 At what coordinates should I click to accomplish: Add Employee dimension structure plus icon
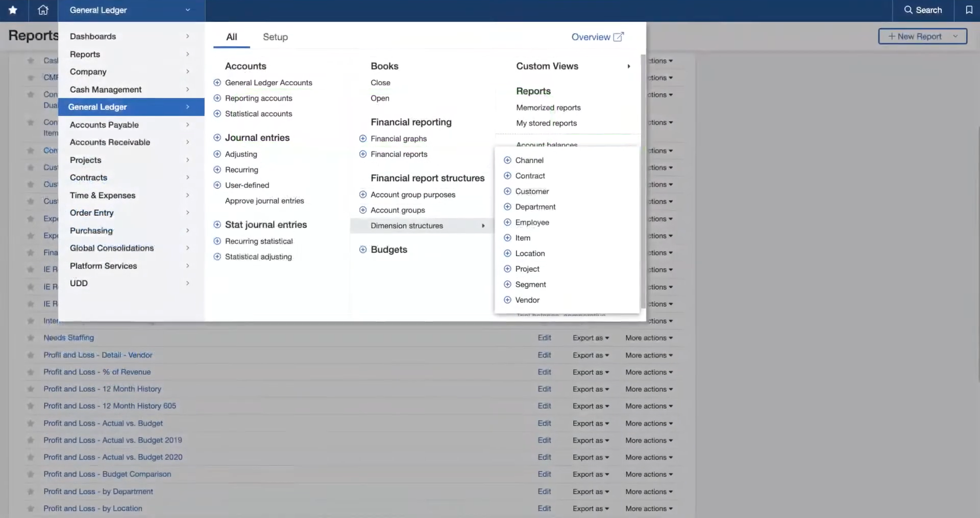pyautogui.click(x=507, y=223)
